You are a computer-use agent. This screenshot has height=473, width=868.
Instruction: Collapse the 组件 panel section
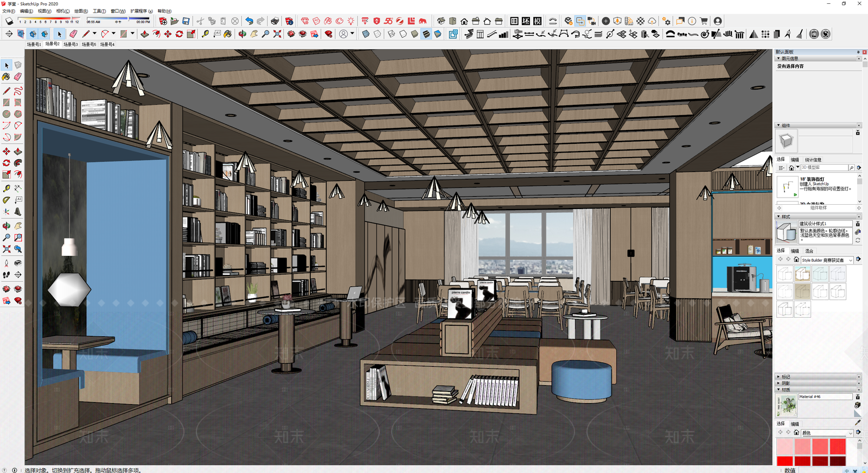[817, 125]
